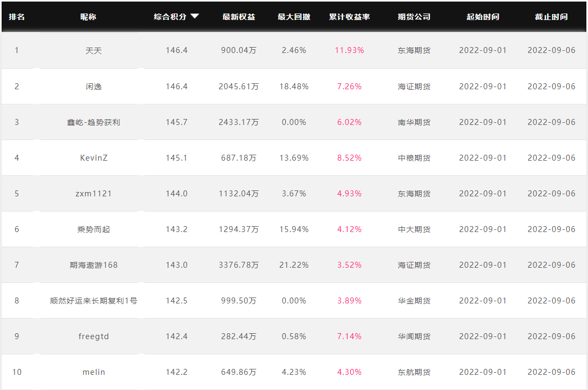Screen dimensions: 588x390
Task: Click the 起始时间 column header
Action: click(482, 17)
